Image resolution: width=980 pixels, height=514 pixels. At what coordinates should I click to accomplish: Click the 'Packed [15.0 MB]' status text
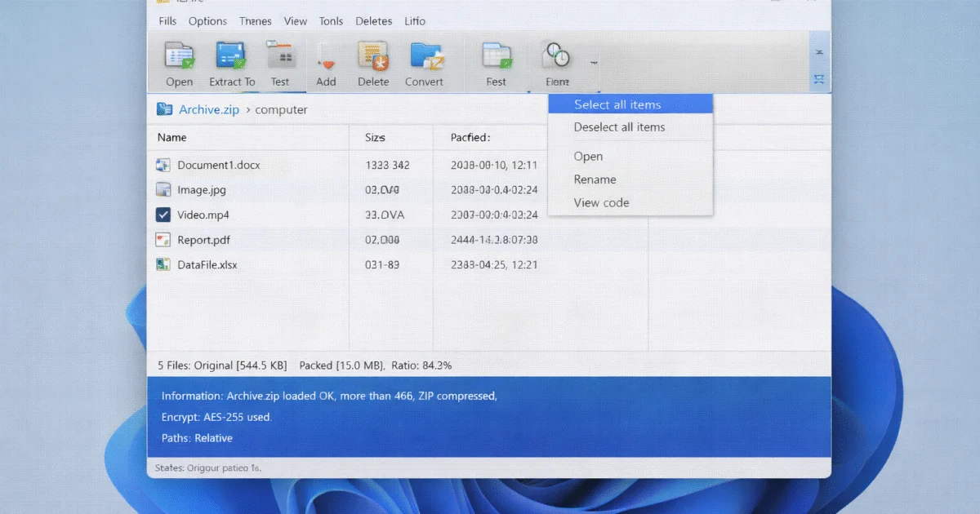(x=342, y=366)
